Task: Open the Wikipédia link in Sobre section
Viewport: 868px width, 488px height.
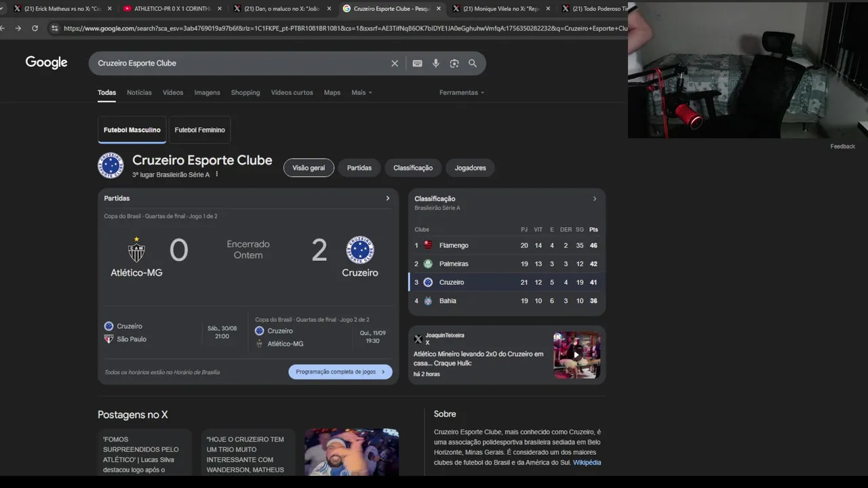Action: pos(587,462)
